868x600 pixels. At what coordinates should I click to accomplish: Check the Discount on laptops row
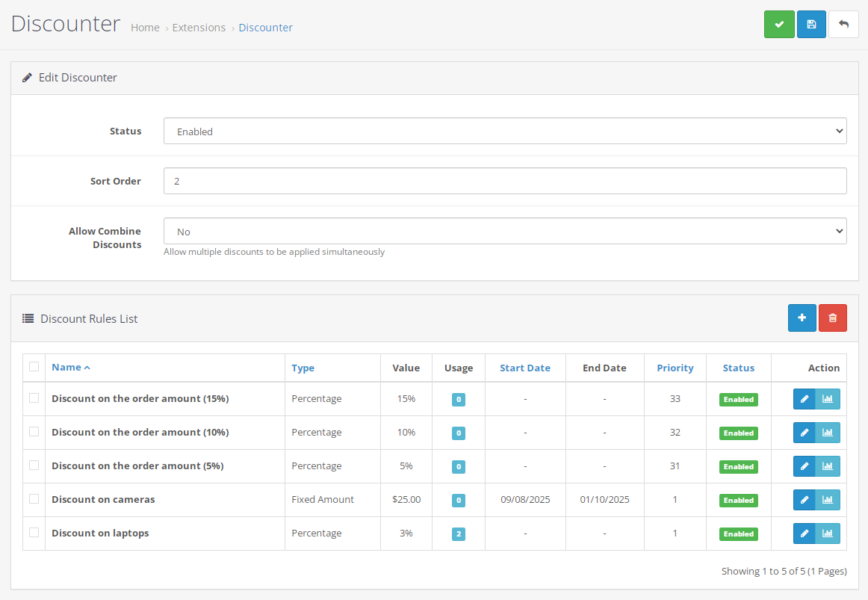(34, 533)
